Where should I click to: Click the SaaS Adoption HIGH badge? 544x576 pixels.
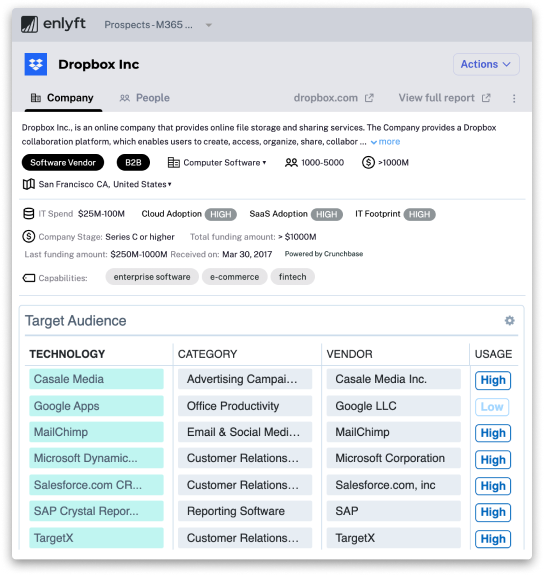(327, 215)
